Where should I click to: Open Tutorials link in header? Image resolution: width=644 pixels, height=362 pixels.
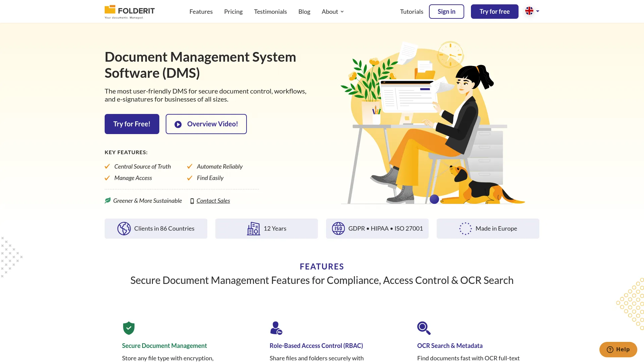(412, 12)
